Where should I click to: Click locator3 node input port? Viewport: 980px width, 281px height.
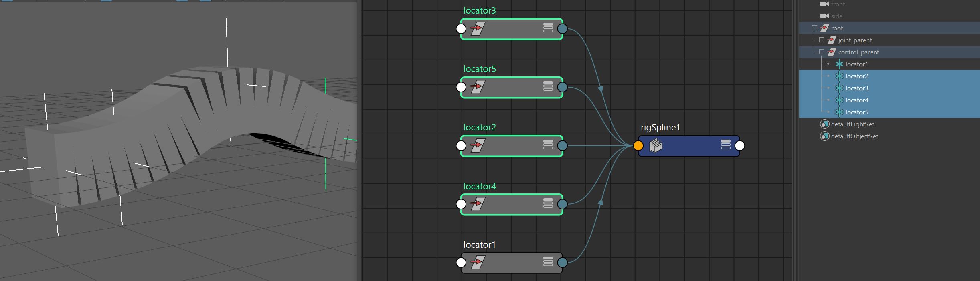click(x=461, y=29)
